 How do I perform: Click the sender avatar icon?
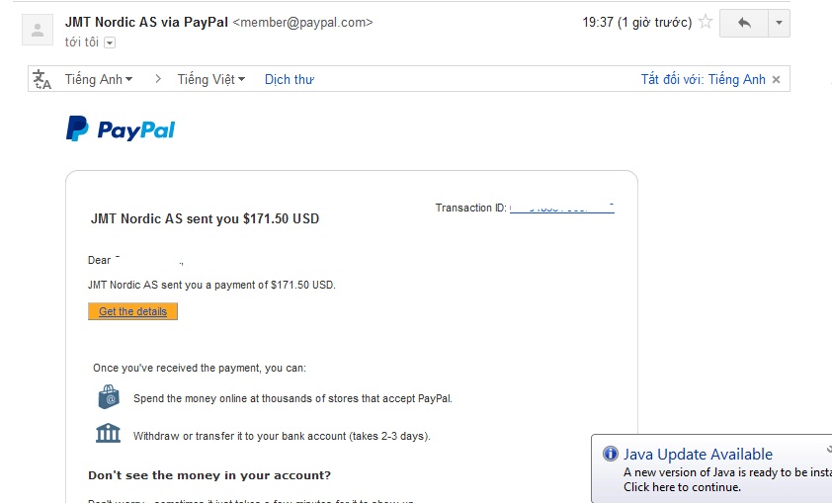point(39,31)
